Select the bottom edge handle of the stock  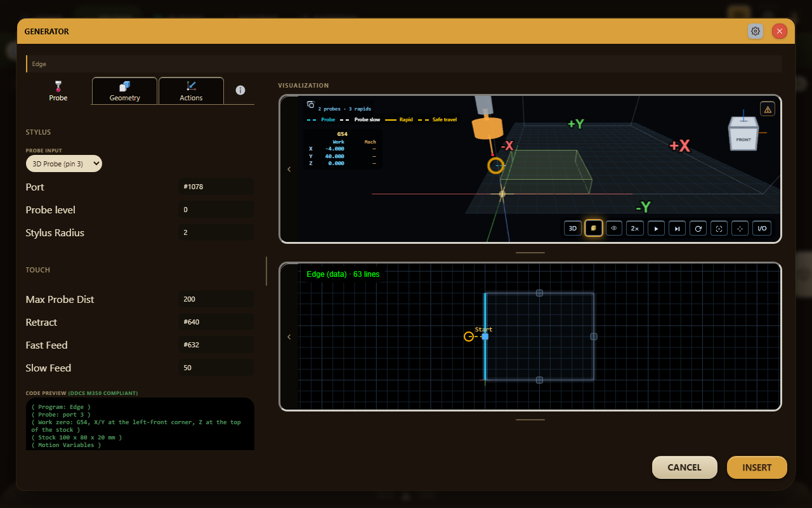click(539, 380)
